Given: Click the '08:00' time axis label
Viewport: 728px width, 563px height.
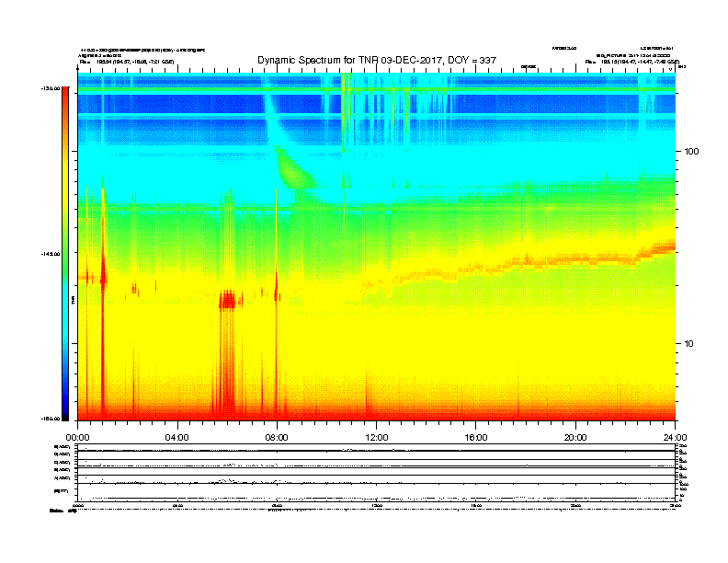Looking at the screenshot, I should point(277,438).
